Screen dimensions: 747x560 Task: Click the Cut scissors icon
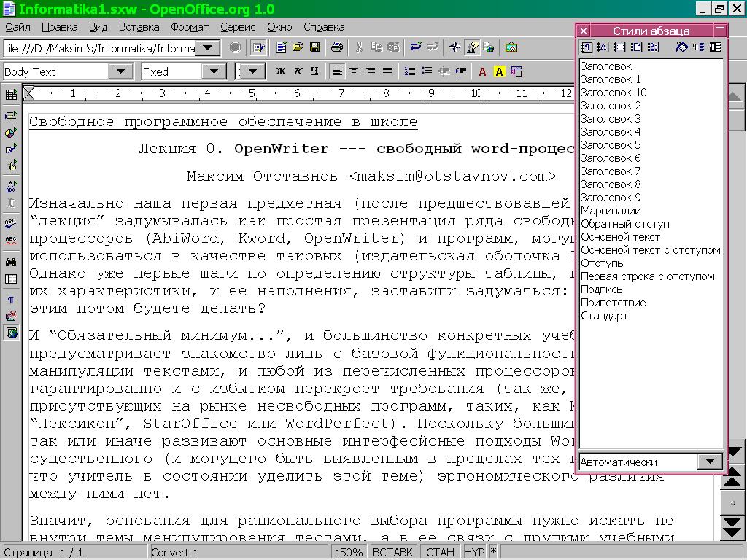[359, 47]
